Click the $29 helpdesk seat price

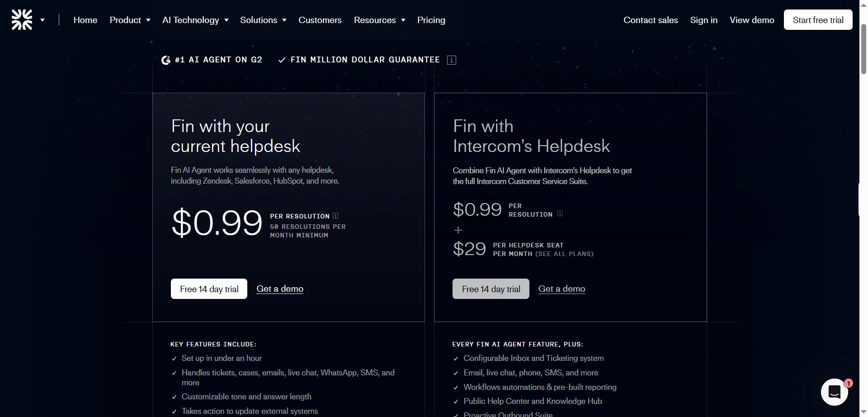pyautogui.click(x=469, y=249)
